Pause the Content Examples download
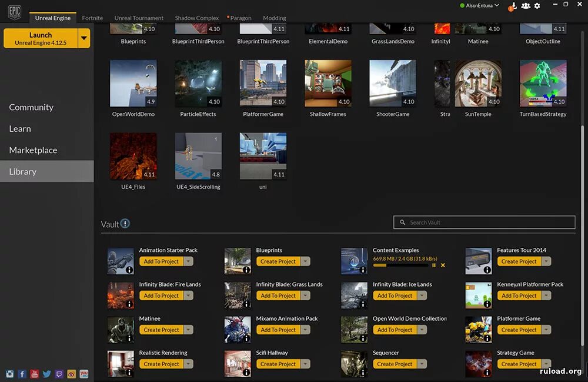 coord(434,265)
